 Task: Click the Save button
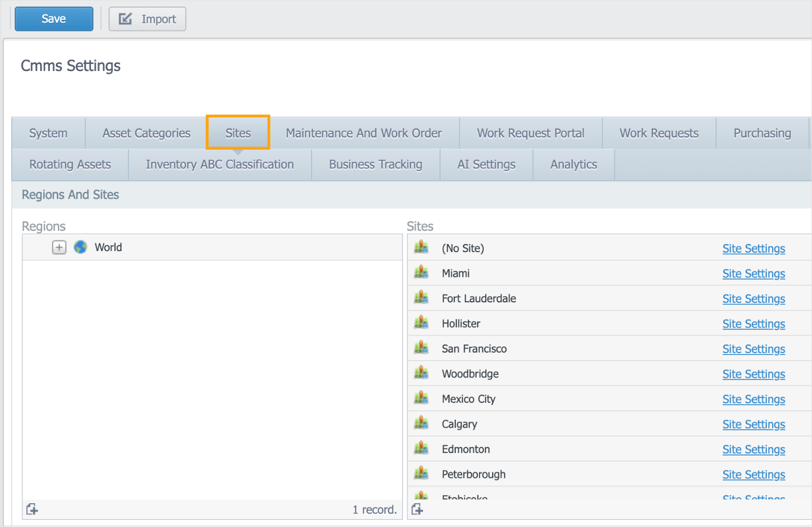coord(54,19)
